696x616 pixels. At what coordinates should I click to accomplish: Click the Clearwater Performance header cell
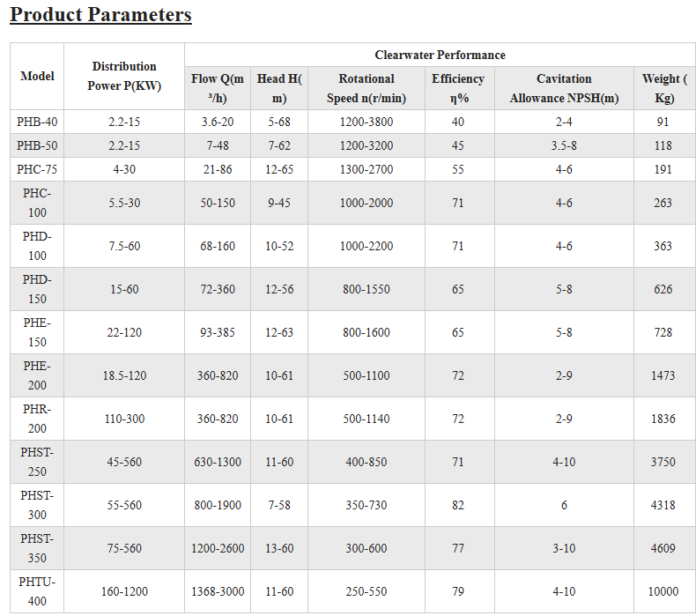pyautogui.click(x=440, y=55)
